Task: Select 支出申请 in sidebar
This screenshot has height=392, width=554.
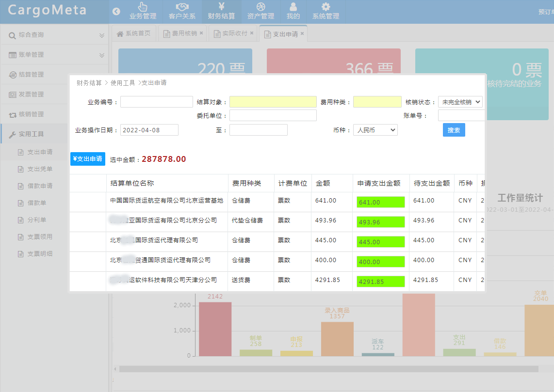Action: coord(40,152)
